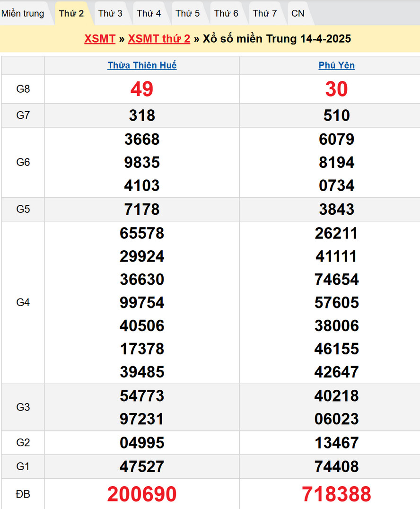Select the Thứ 6 tab
This screenshot has height=509, width=420.
226,13
